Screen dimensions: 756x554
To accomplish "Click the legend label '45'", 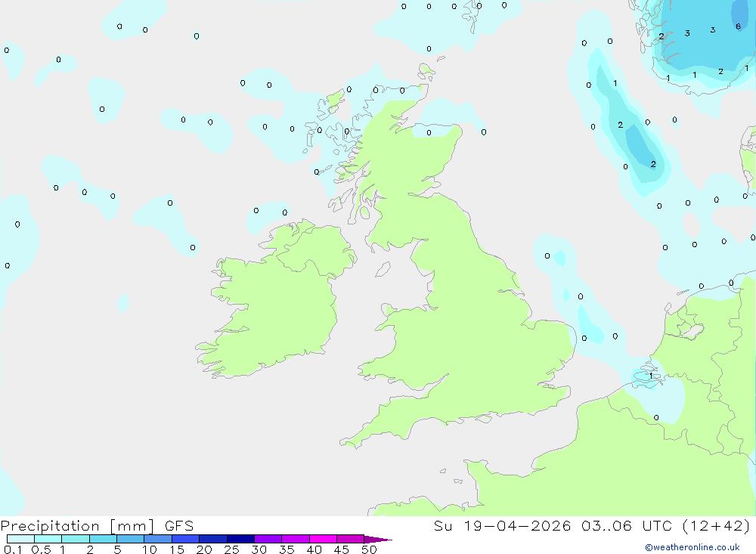I will tap(342, 549).
